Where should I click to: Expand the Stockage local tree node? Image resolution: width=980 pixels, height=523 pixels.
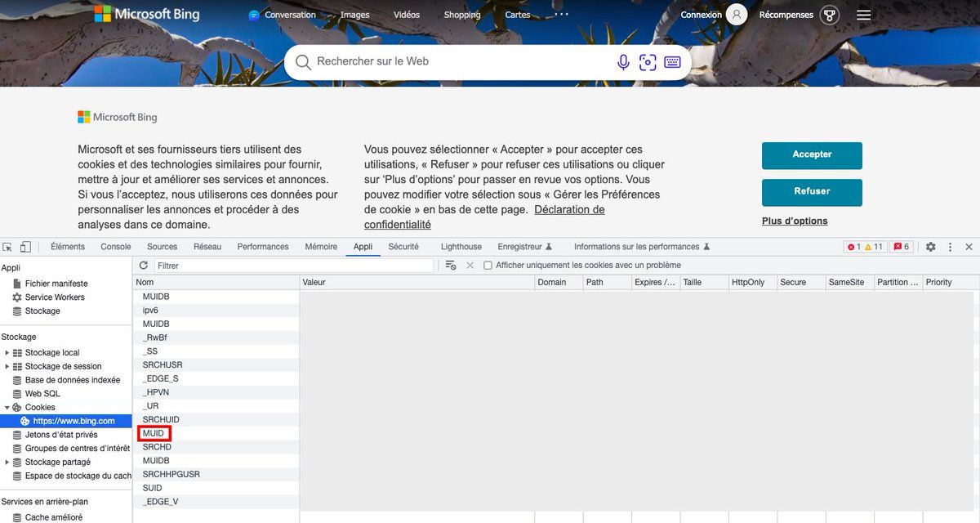tap(7, 353)
